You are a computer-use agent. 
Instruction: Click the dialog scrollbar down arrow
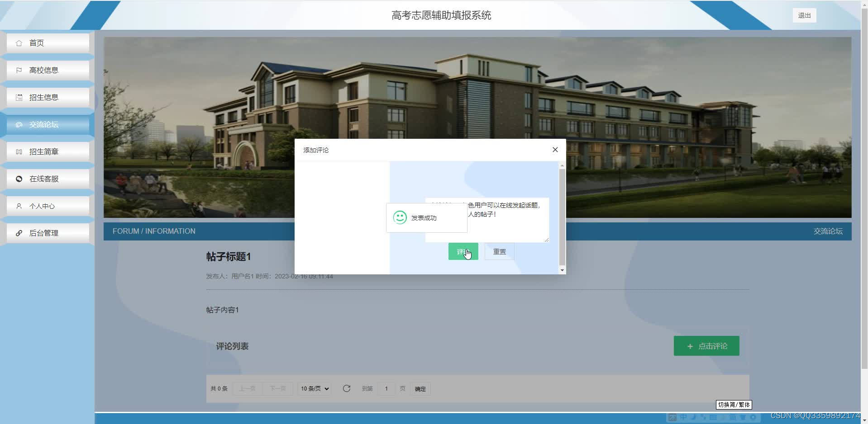(x=562, y=270)
